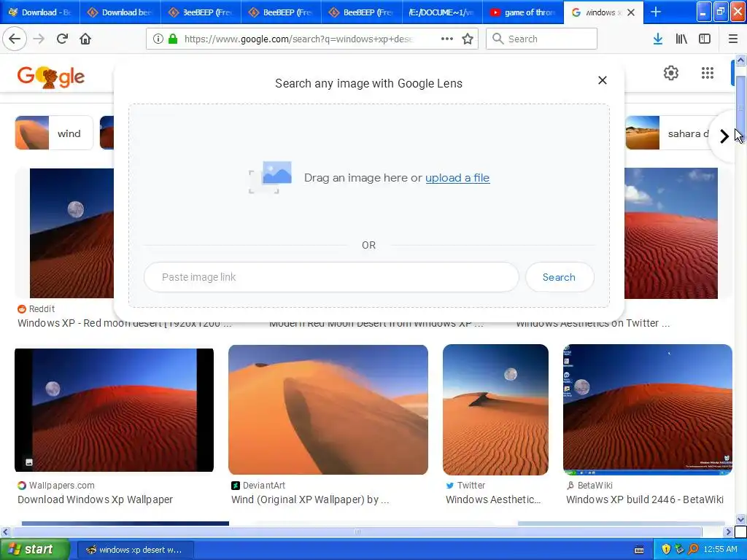
Task: Go back to previous page
Action: pyautogui.click(x=15, y=39)
